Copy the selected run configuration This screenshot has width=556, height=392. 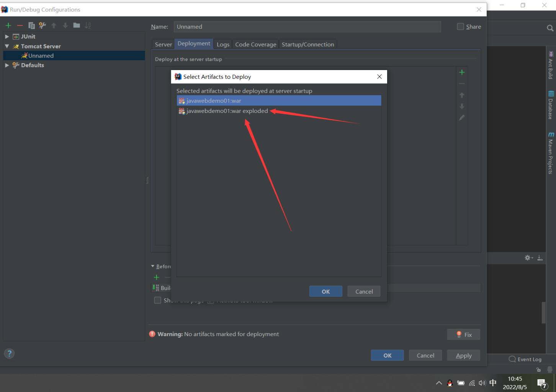point(31,26)
